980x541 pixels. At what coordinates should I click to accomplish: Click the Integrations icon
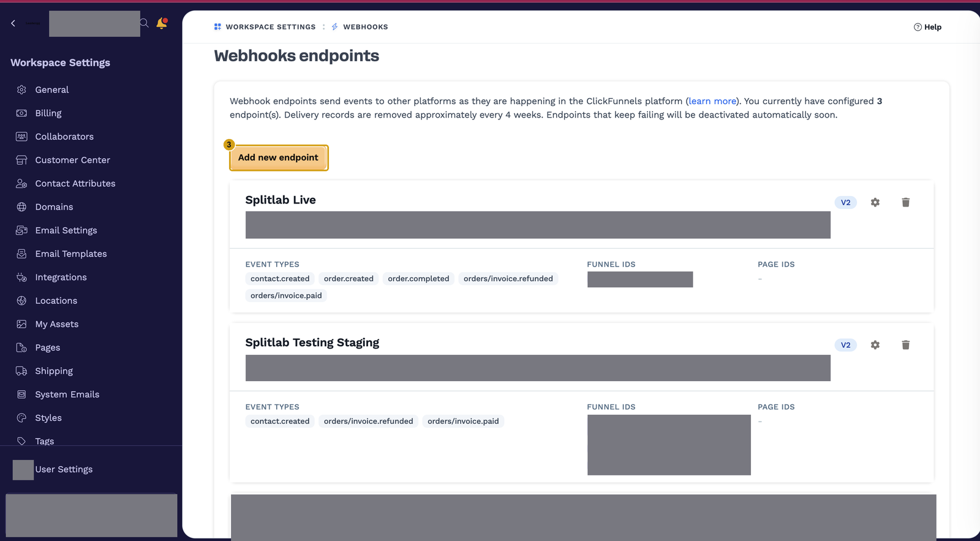click(21, 277)
